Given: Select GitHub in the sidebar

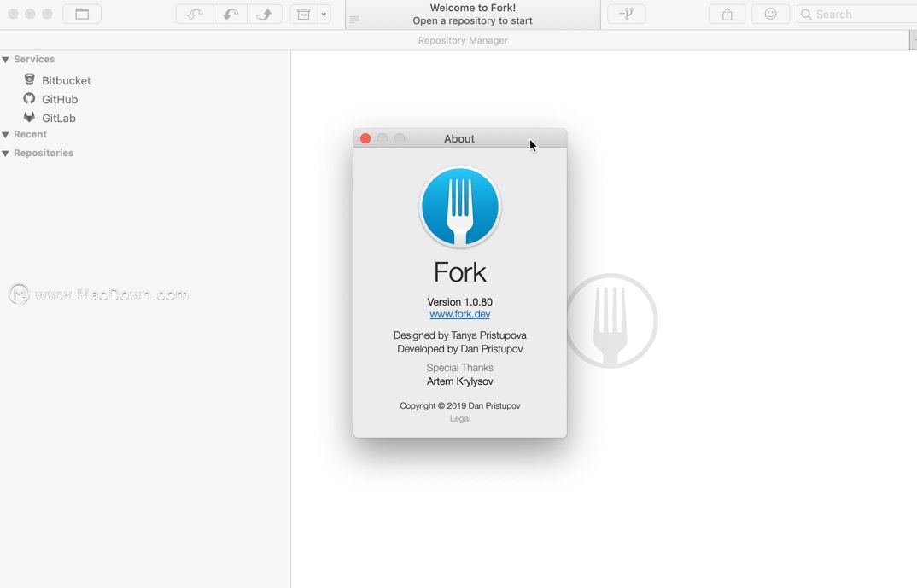Looking at the screenshot, I should click(x=60, y=99).
